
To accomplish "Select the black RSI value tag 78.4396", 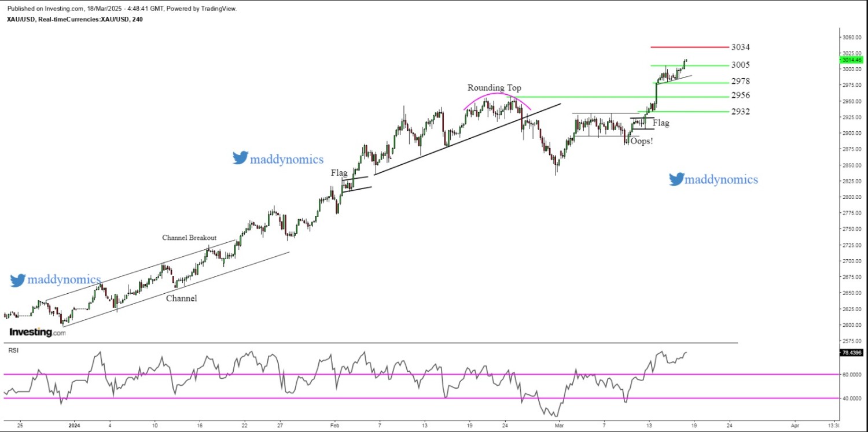I will [x=852, y=352].
